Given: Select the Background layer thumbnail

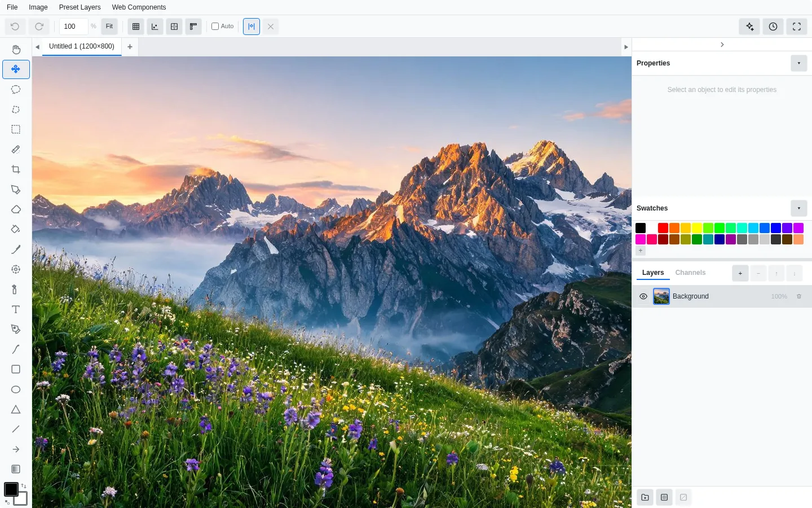Looking at the screenshot, I should coord(661,296).
